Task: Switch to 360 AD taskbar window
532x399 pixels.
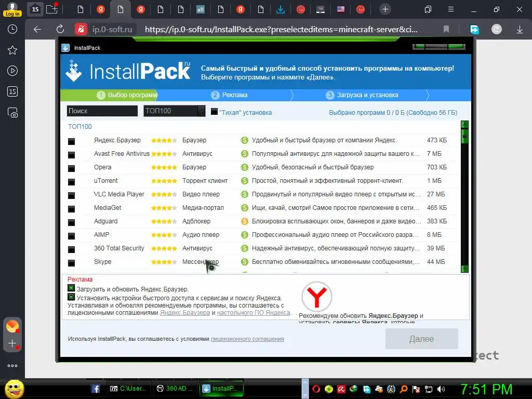Action: [175, 389]
